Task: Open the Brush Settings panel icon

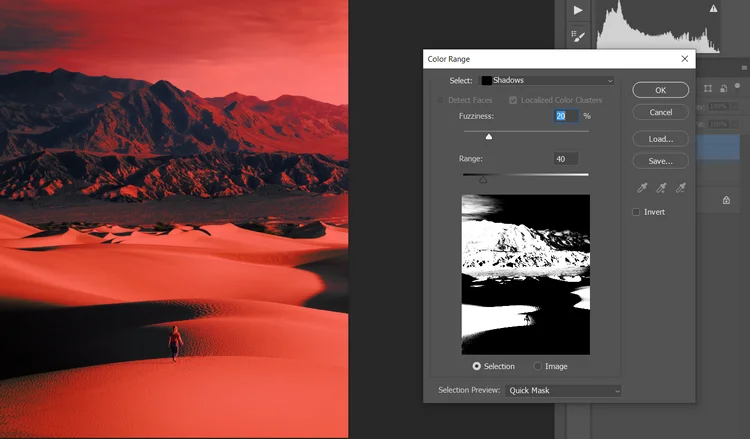Action: pyautogui.click(x=578, y=36)
